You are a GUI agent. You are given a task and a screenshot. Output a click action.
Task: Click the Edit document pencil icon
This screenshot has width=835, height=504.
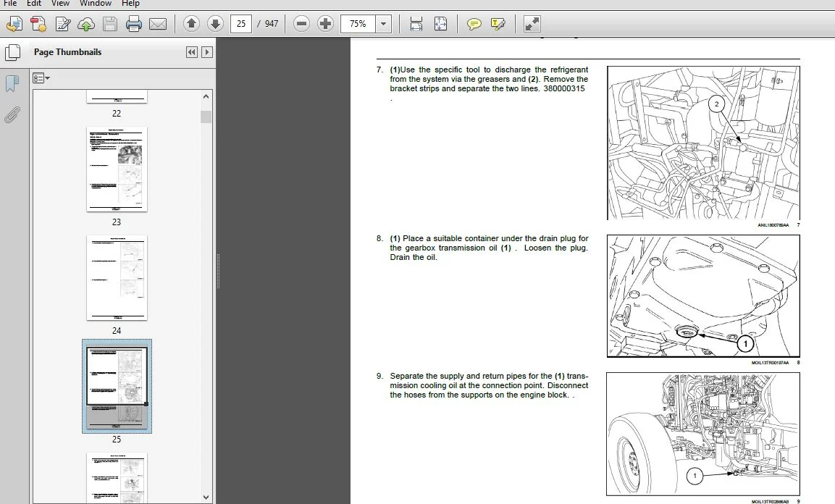(63, 24)
